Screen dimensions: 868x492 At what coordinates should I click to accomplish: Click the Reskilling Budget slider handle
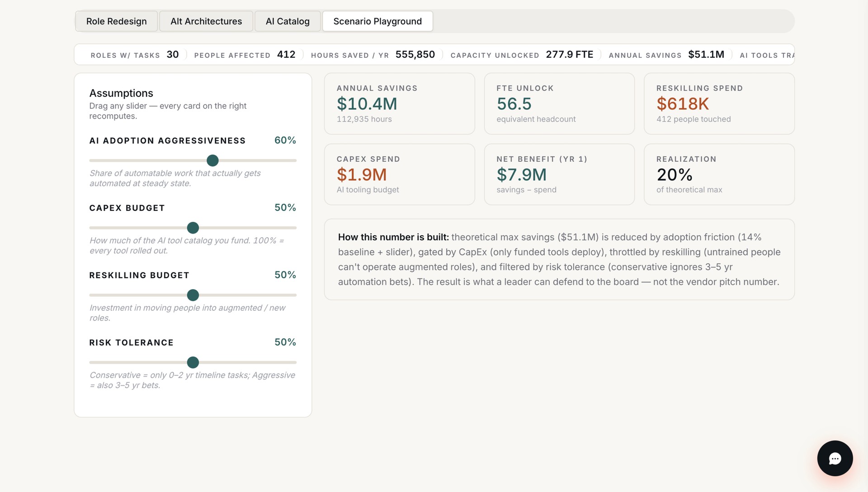coord(193,295)
